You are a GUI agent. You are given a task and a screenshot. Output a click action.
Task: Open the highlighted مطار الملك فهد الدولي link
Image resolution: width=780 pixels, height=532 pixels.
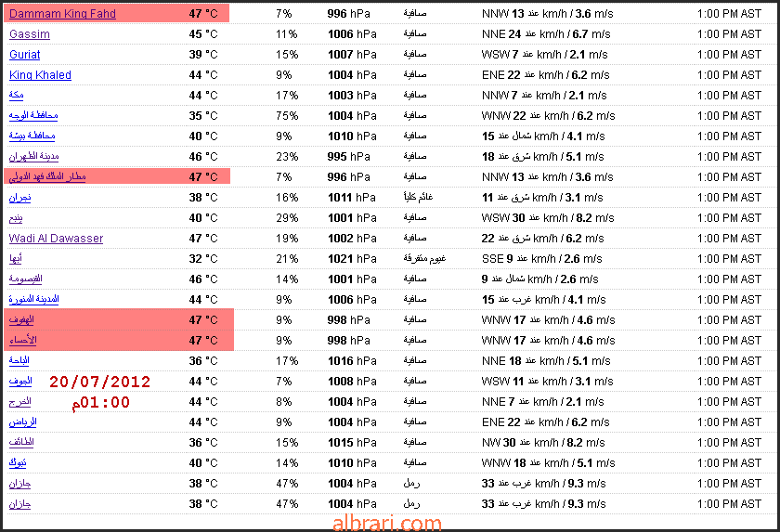click(x=47, y=176)
